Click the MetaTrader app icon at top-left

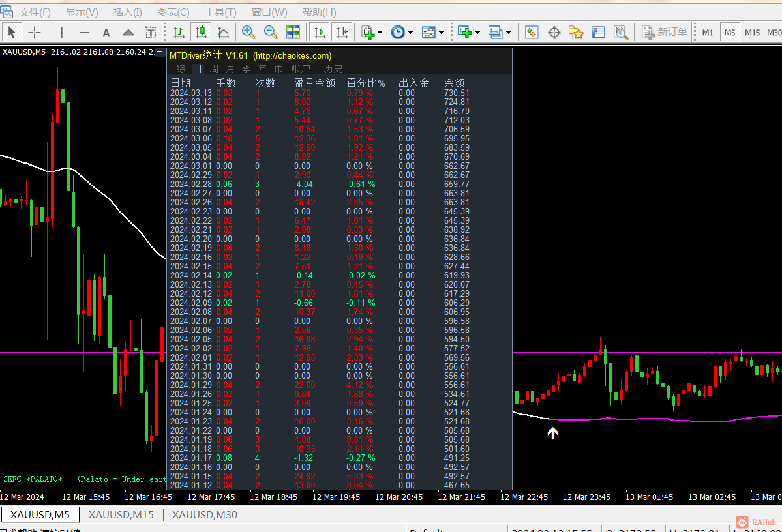(7, 12)
